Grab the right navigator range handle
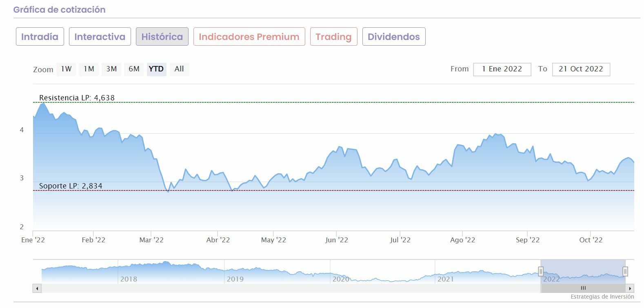The height and width of the screenshot is (308, 644). coord(625,271)
